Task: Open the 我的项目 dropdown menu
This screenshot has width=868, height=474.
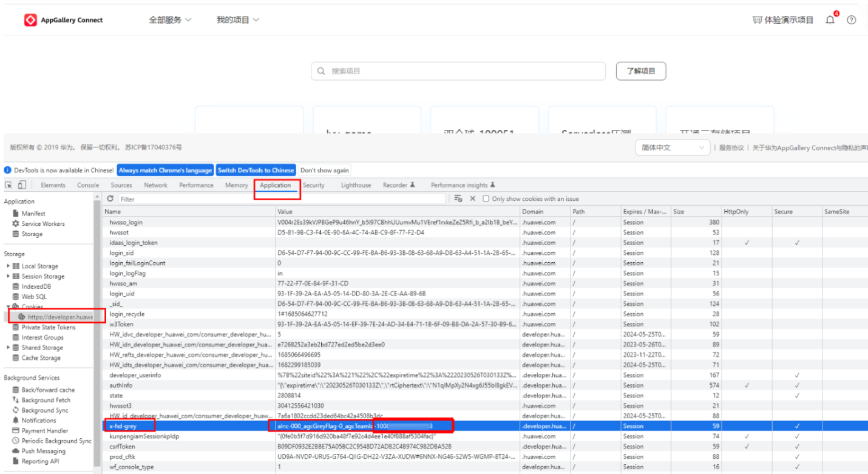Action: [x=238, y=20]
